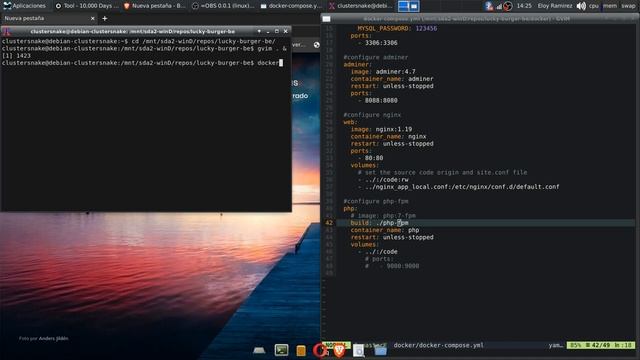The width and height of the screenshot is (640, 360).
Task: Click the MYSQL_PASSWORD value 123456 in GVIM
Action: (x=426, y=29)
